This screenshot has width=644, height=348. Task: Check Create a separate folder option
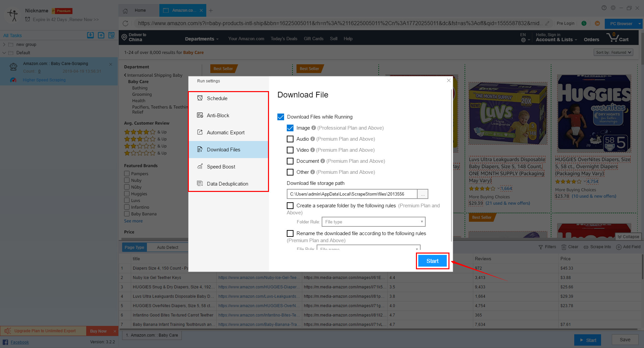[290, 206]
